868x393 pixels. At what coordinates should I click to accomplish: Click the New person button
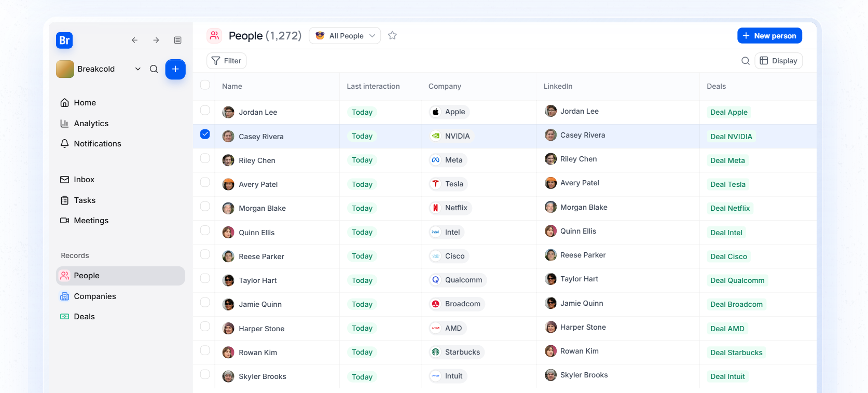[770, 35]
